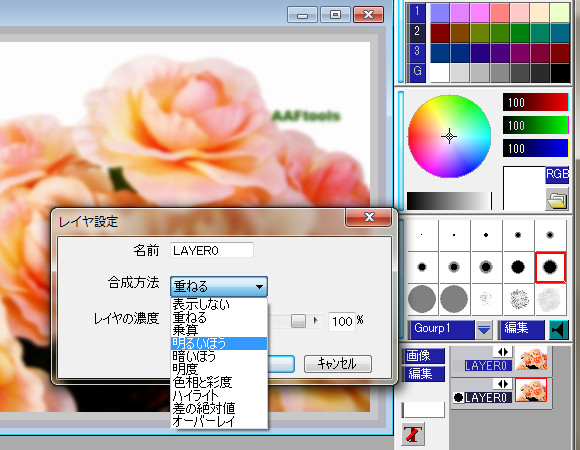Select the red-highlighted large brush tip

coord(550,267)
